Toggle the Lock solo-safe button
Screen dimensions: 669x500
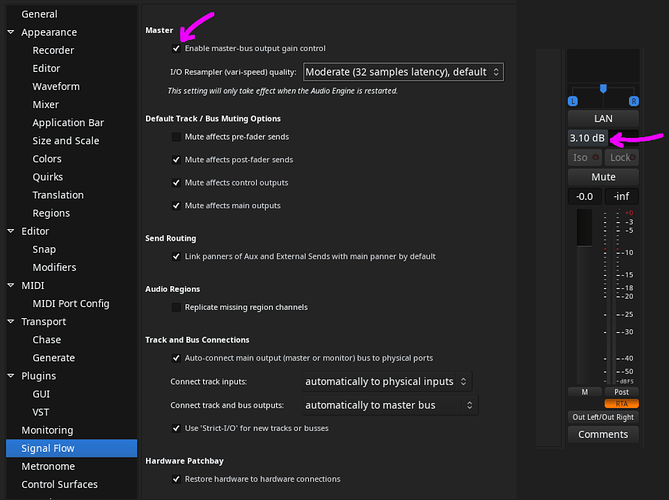(622, 157)
